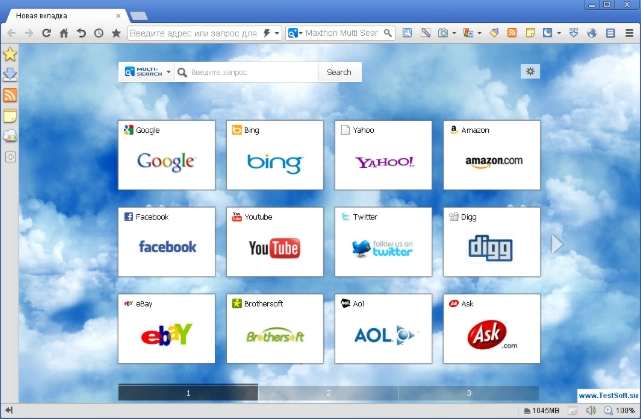Click the translate toolbar icon
The height and width of the screenshot is (419, 641).
[468, 33]
